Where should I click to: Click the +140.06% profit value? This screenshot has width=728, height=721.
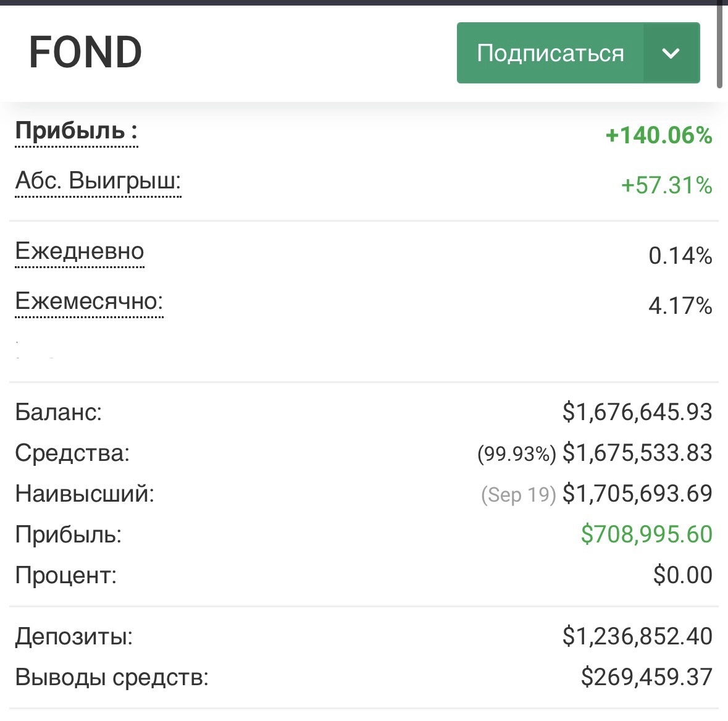659,135
